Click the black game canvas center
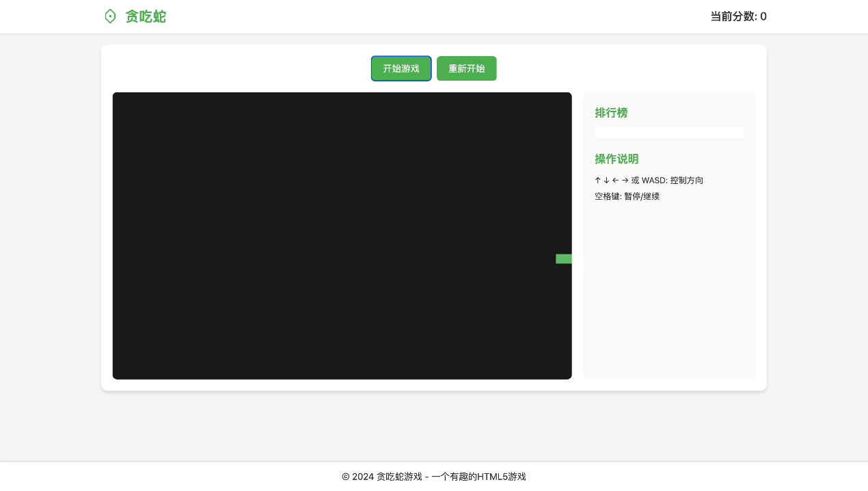This screenshot has height=491, width=868. [342, 236]
